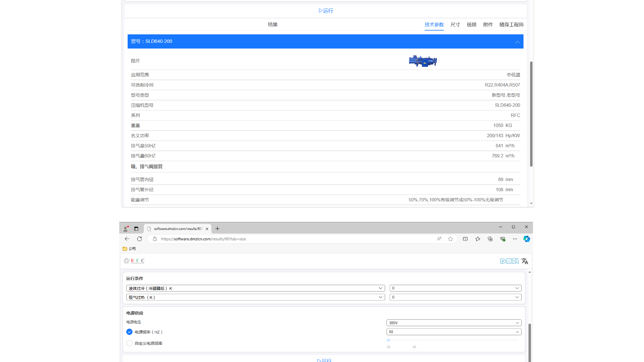Click the 641 m³/h displacement value
The image size is (644, 362).
[x=505, y=146]
